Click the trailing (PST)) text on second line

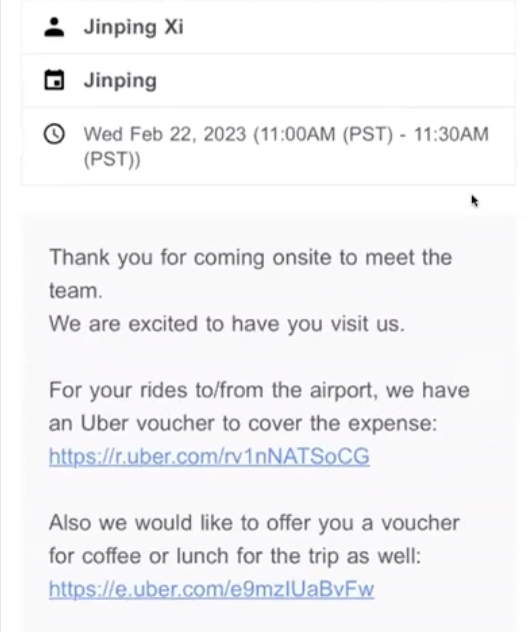coord(112,159)
